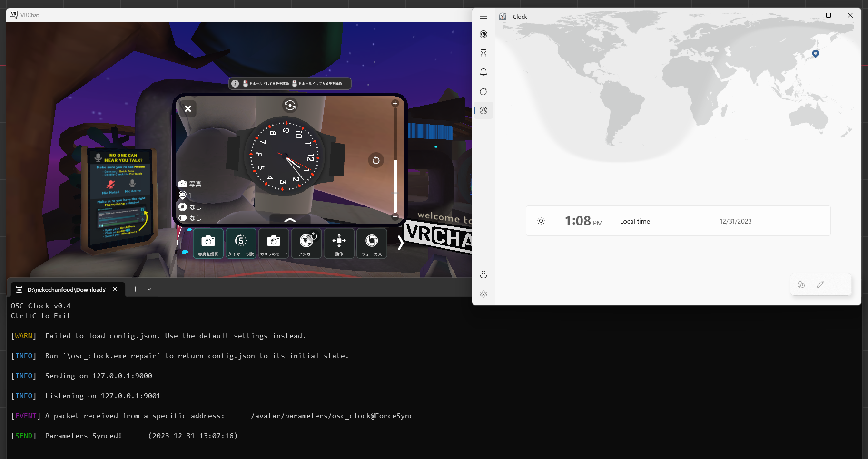Viewport: 868px width, 459px height.
Task: Toggle the Clock hamburger navigation menu
Action: pyautogui.click(x=483, y=16)
